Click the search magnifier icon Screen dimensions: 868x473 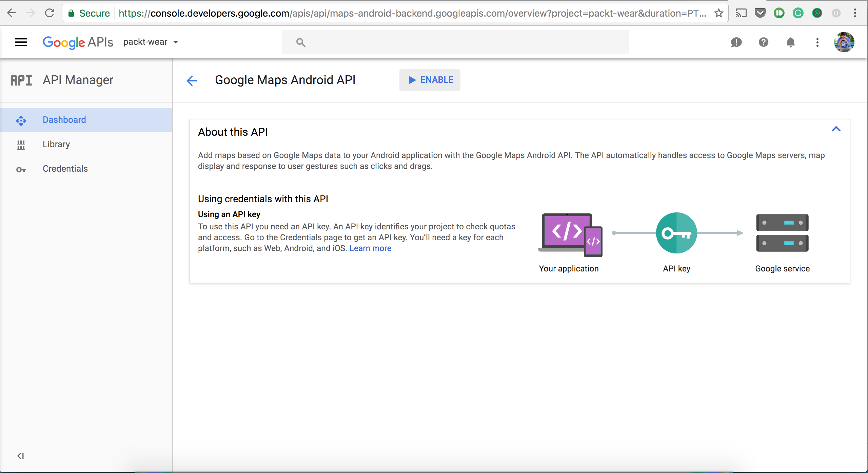pos(301,42)
